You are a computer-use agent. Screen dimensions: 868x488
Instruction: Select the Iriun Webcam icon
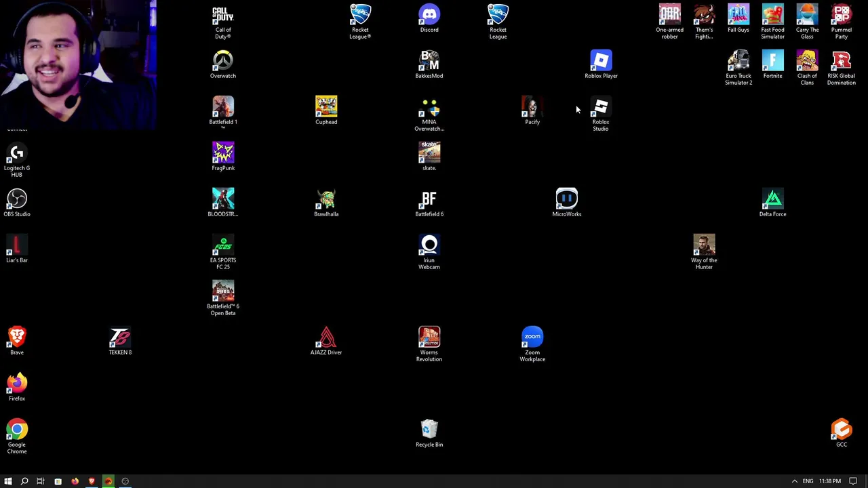429,252
